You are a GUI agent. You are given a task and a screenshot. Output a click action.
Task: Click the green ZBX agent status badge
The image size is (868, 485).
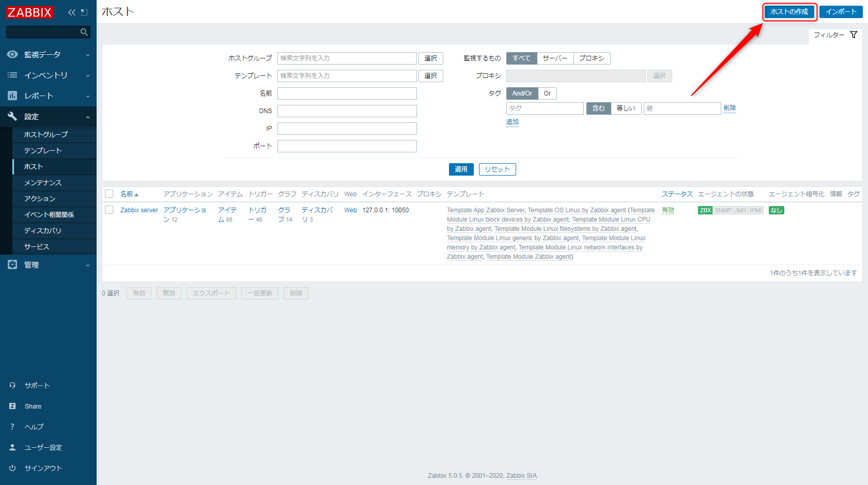tap(705, 210)
